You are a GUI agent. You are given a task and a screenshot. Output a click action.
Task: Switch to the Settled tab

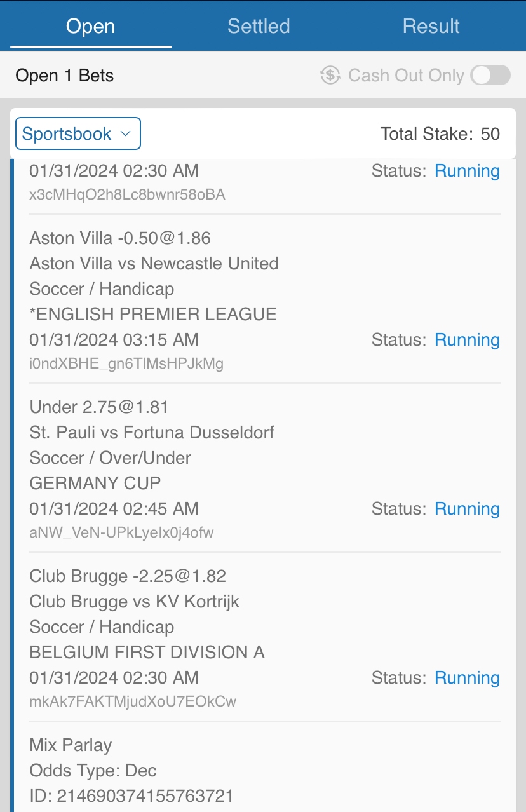pos(259,26)
